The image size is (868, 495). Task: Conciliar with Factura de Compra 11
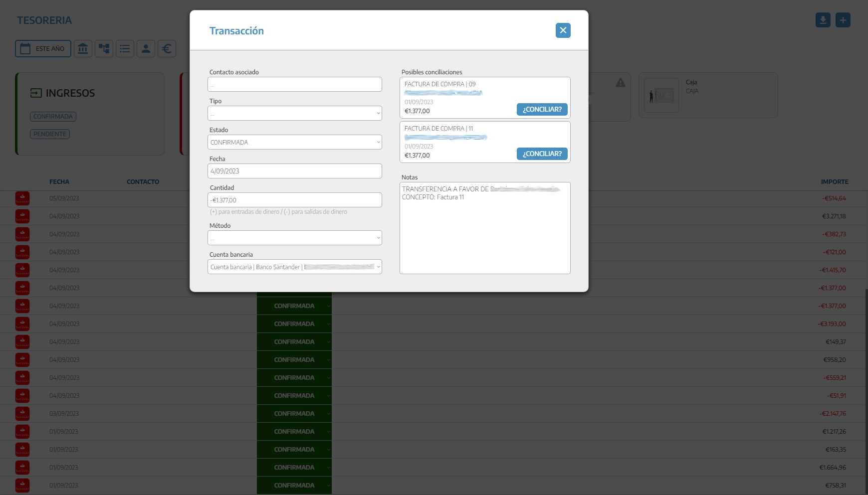542,154
